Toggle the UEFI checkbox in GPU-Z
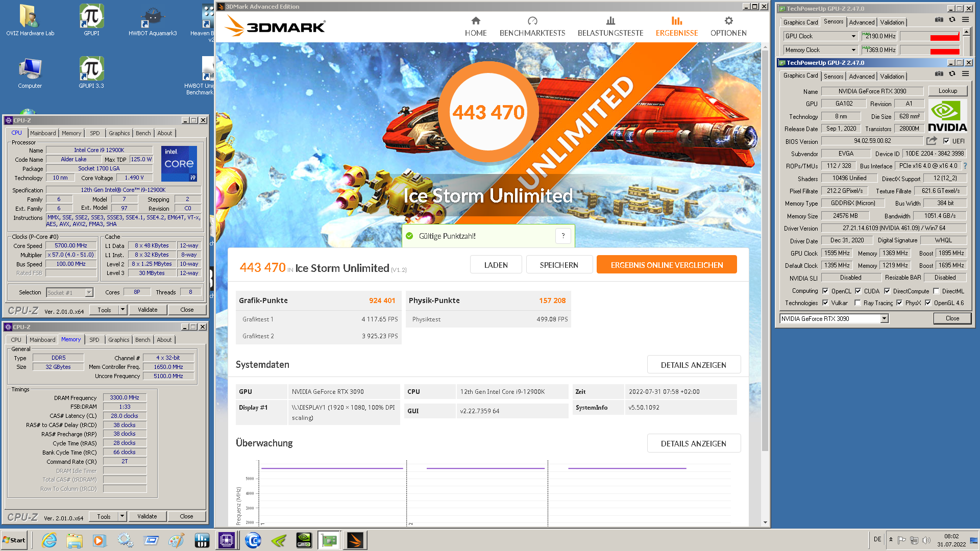 [946, 141]
